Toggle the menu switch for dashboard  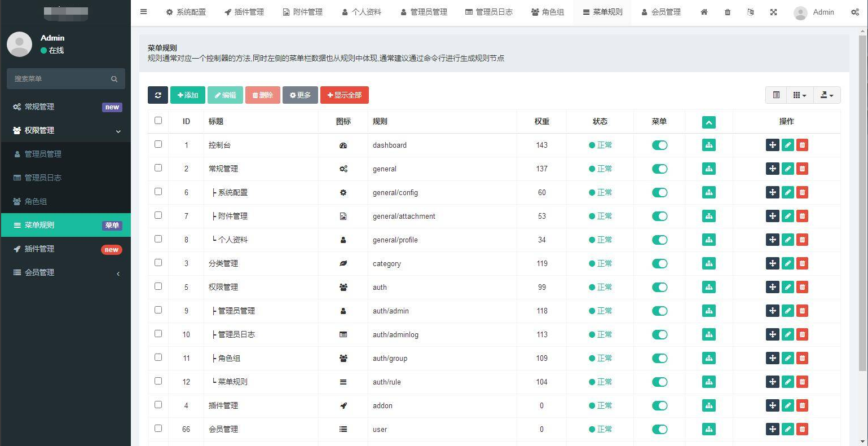point(659,145)
